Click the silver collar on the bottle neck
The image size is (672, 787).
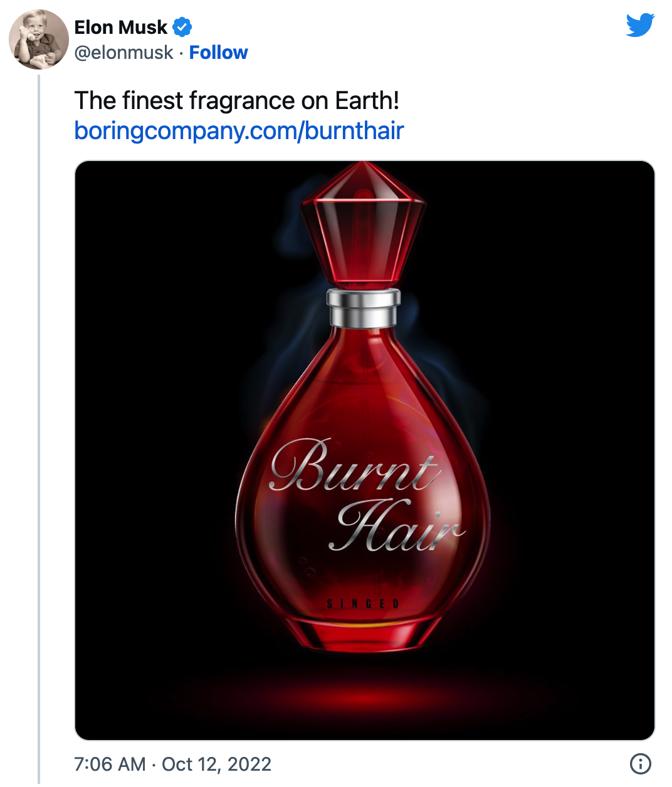pos(364,308)
